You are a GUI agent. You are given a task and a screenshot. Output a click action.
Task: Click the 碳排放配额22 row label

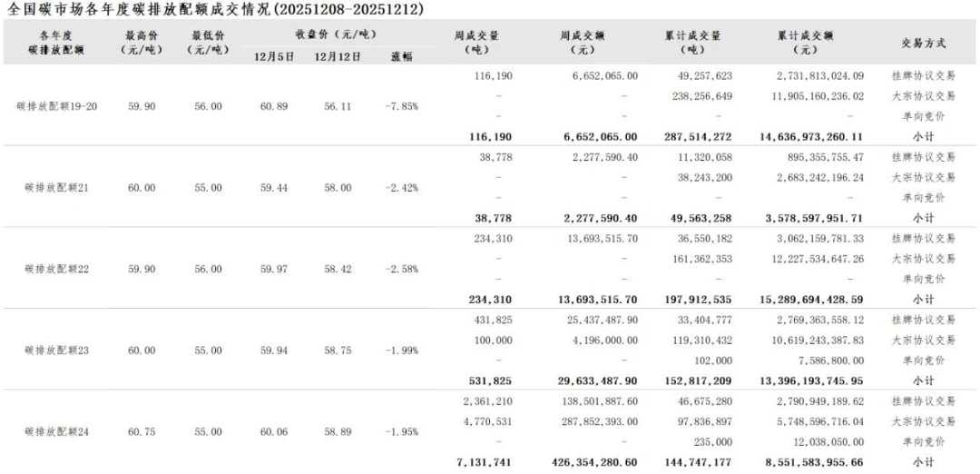point(57,270)
